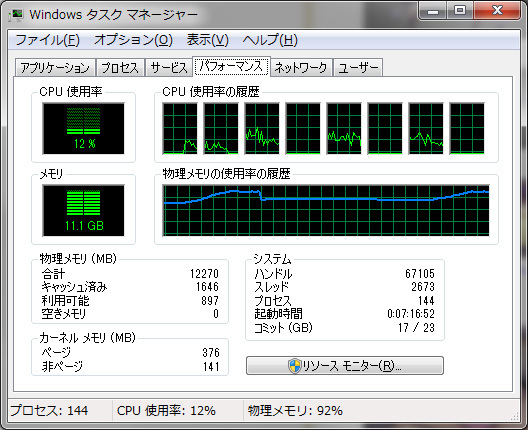Click the メモリ 11.1 GB gauge
Image resolution: width=528 pixels, height=430 pixels.
click(x=84, y=210)
